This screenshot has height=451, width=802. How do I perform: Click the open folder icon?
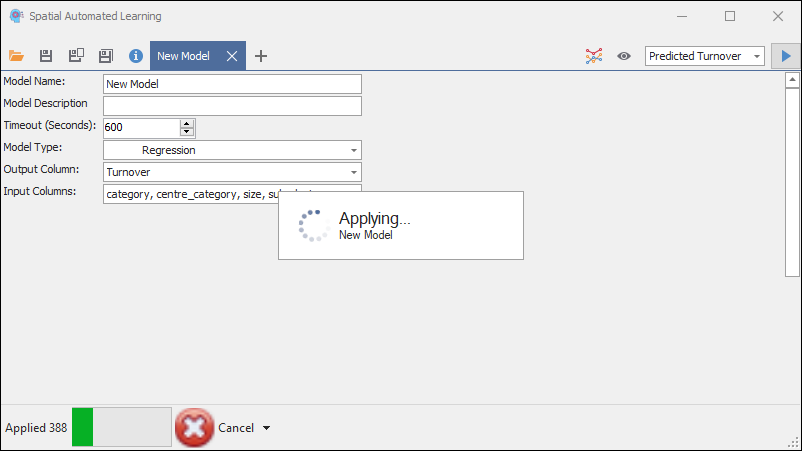click(x=15, y=56)
